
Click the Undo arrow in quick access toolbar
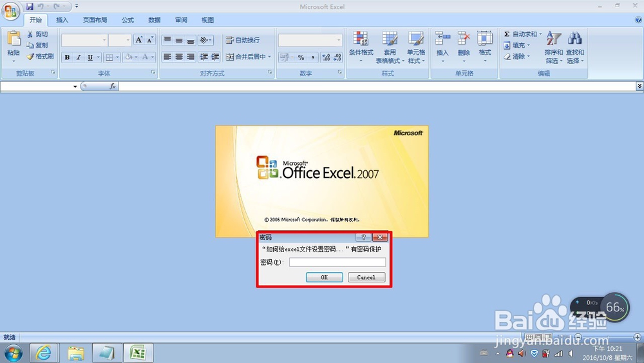tap(41, 6)
